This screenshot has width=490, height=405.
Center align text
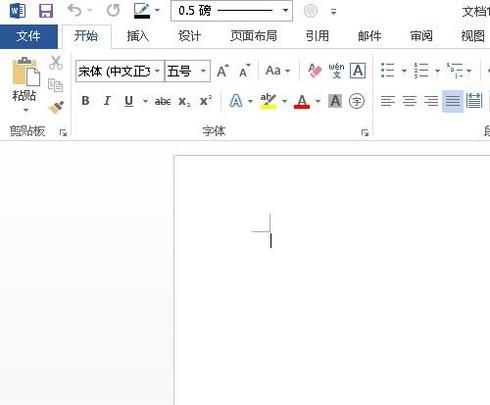pyautogui.click(x=409, y=101)
